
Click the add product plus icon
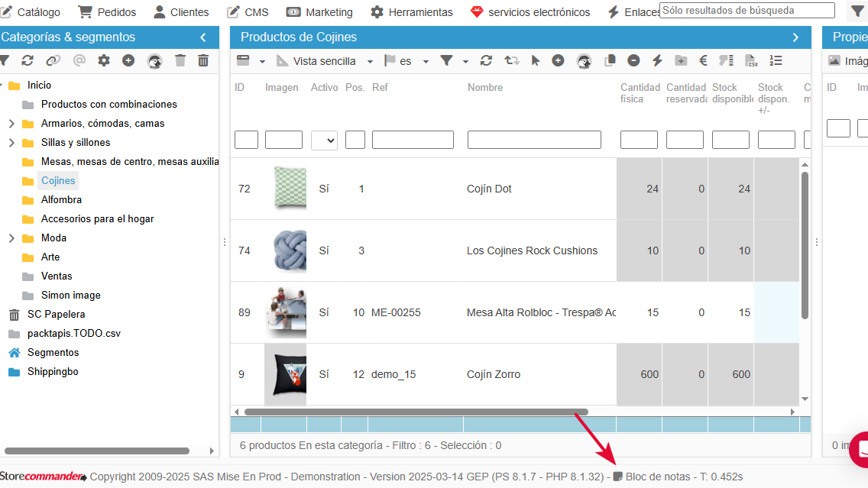click(558, 61)
